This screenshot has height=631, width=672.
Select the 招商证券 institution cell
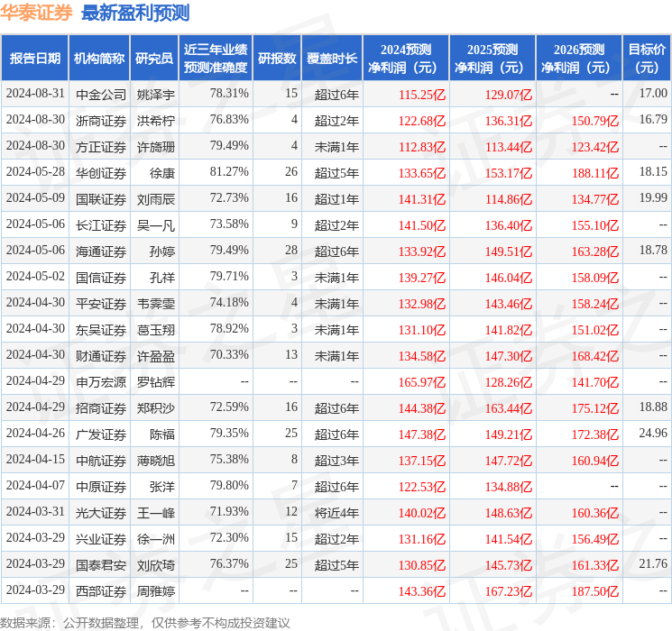(101, 408)
